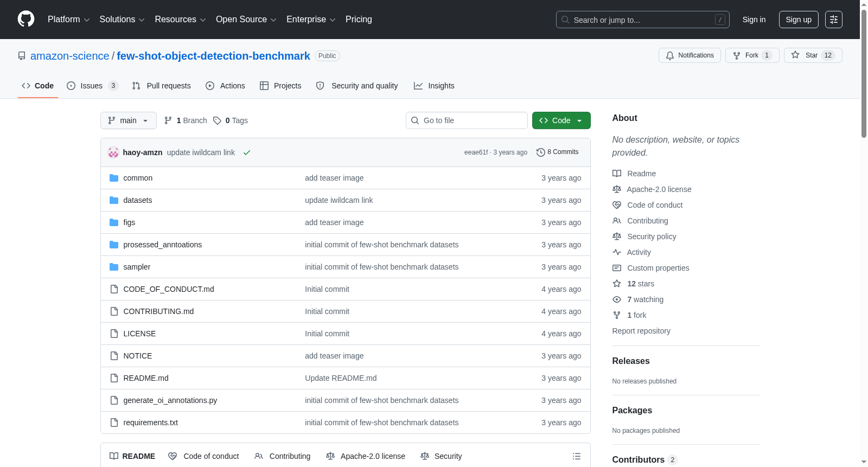This screenshot has width=868, height=467.
Task: Click the LICENSE file icon
Action: (114, 334)
